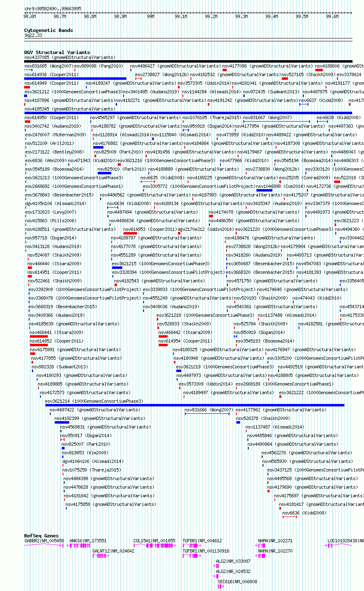This screenshot has width=364, height=591.
Task: Select the GABBR2 NM_005458 gene label
Action: [44, 541]
